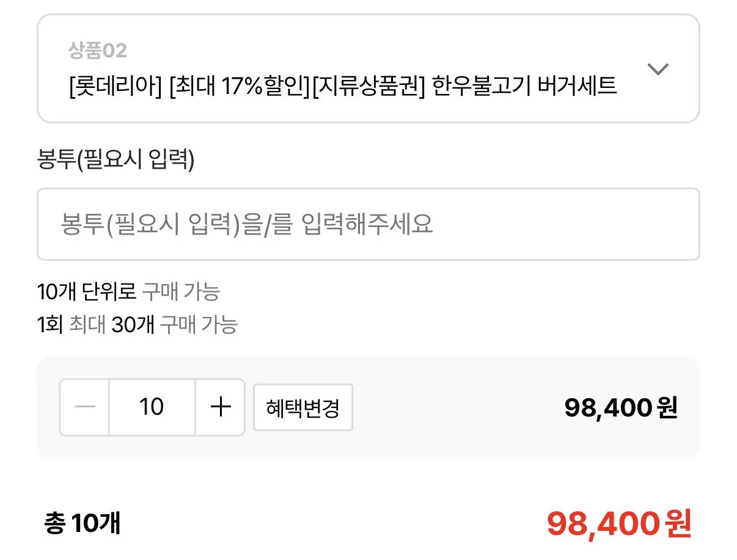Click the black 98,400원 item price
Image resolution: width=737 pixels, height=560 pixels.
coord(620,408)
